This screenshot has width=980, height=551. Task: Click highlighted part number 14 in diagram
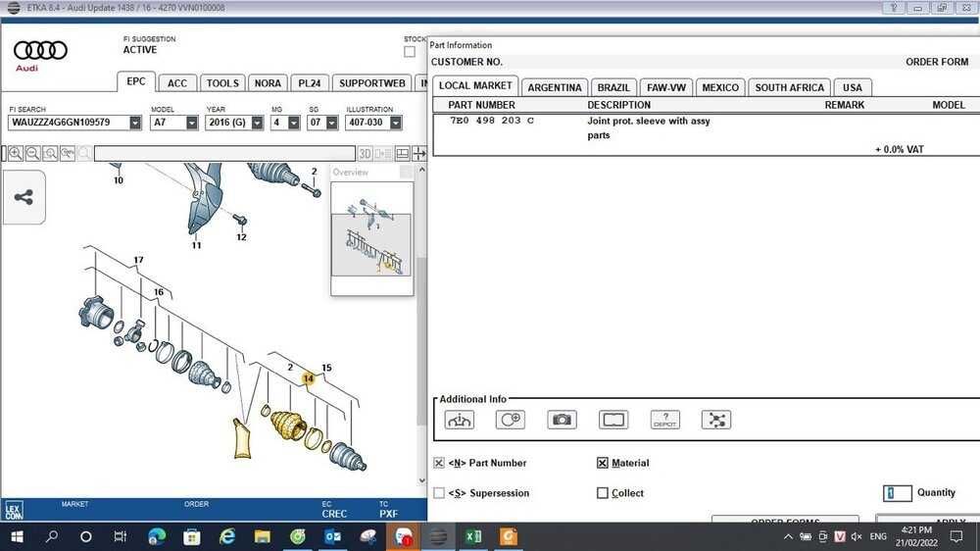(x=308, y=378)
